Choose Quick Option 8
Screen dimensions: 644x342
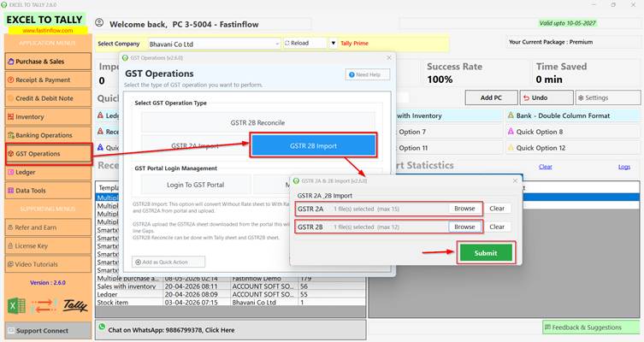click(573, 132)
